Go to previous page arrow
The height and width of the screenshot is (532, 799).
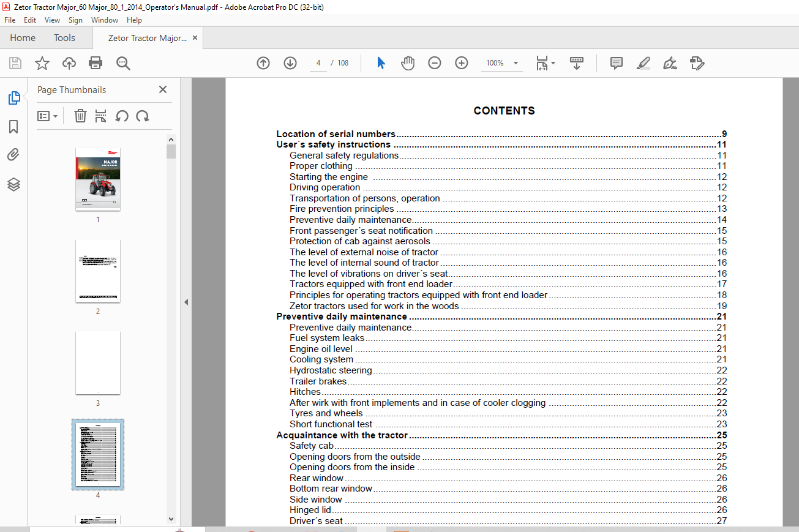click(263, 63)
